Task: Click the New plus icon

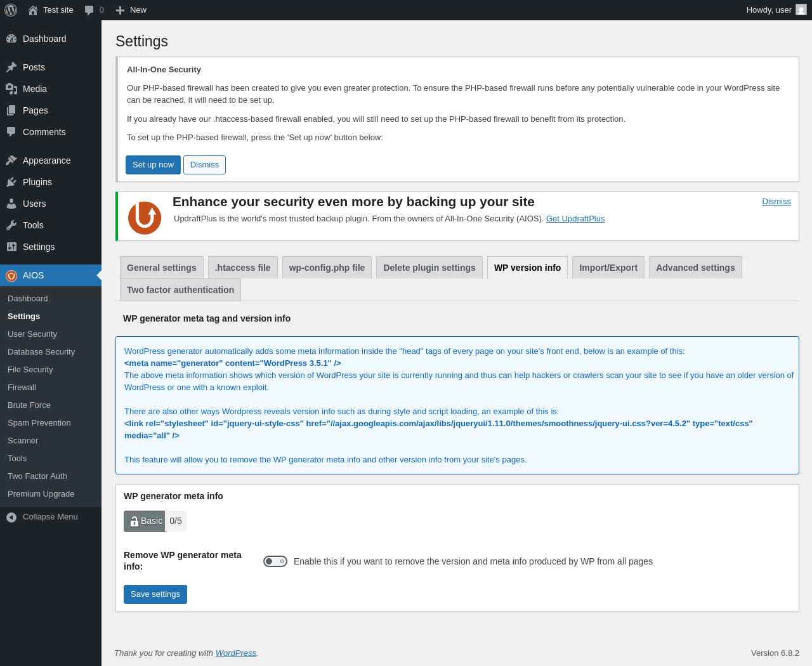Action: 120,10
